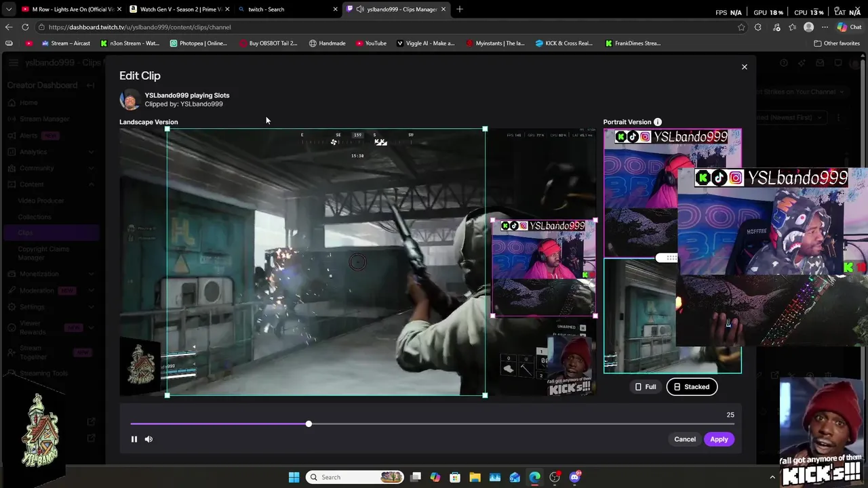Select the webcam crop box top-left handle
Screen dimensions: 868x488
[492, 221]
